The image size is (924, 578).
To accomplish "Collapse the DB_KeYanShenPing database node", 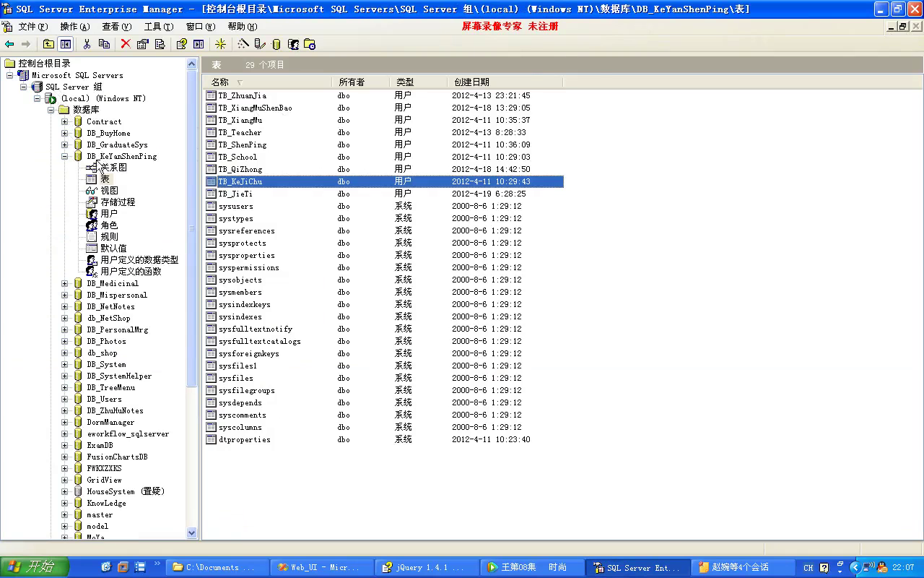I will 64,156.
